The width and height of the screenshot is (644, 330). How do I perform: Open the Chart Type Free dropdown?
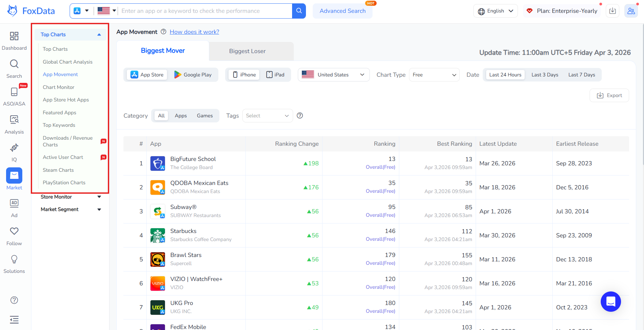434,75
